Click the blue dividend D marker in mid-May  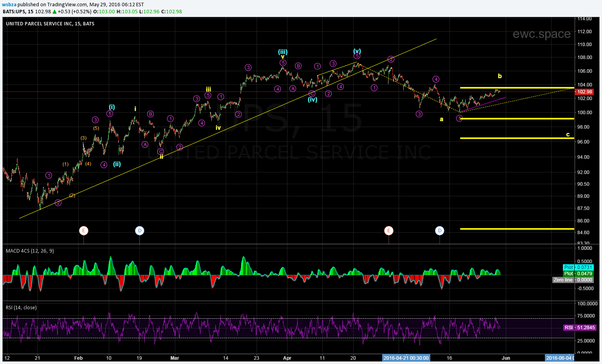coord(440,231)
